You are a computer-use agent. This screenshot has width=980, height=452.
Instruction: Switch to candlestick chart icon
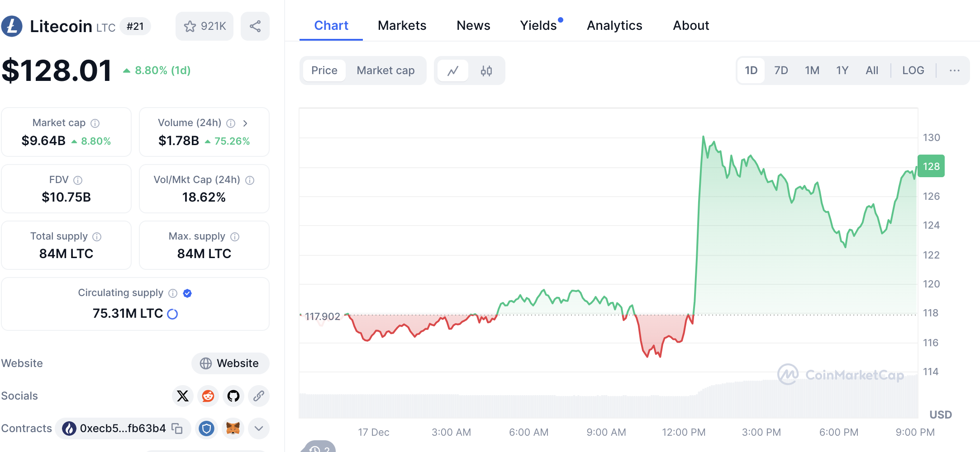pyautogui.click(x=486, y=71)
